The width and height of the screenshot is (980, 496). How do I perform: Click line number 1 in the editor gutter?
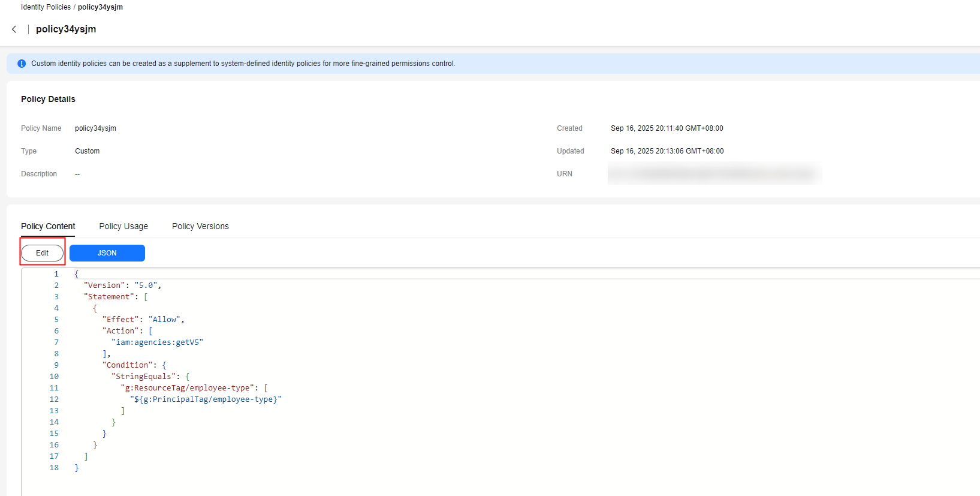tap(56, 274)
